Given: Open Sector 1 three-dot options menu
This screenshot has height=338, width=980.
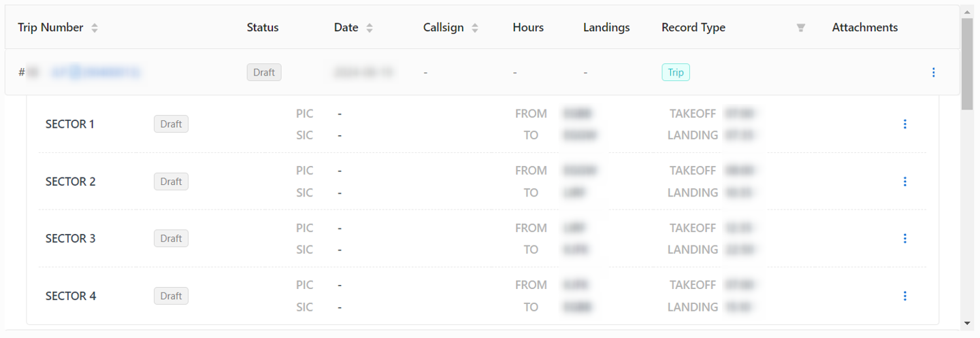Looking at the screenshot, I should pos(904,124).
